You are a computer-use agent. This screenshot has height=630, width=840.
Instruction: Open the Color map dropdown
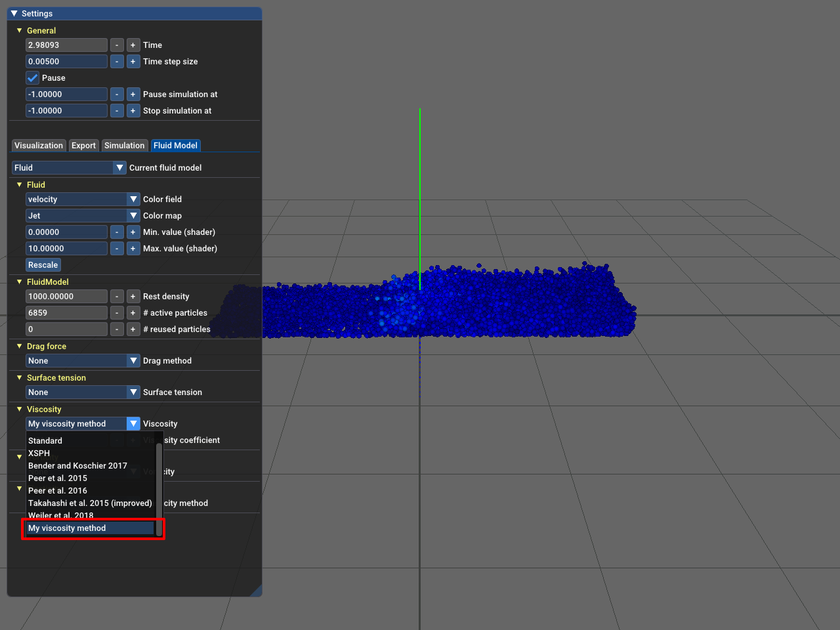point(83,216)
